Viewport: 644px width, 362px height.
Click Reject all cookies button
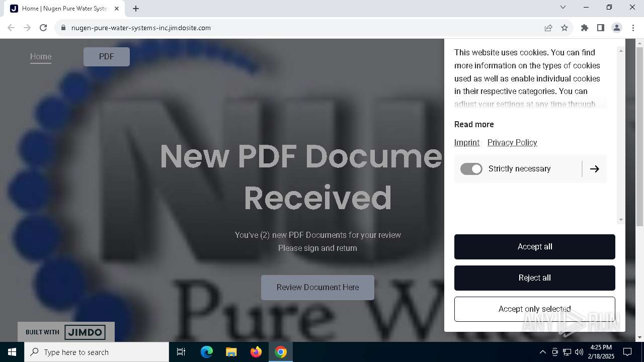[x=535, y=278]
